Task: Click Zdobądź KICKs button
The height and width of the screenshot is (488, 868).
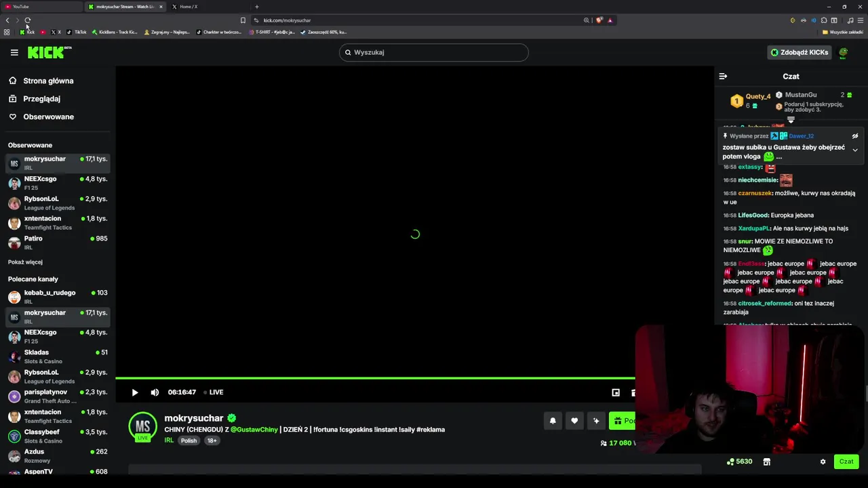Action: pos(799,52)
